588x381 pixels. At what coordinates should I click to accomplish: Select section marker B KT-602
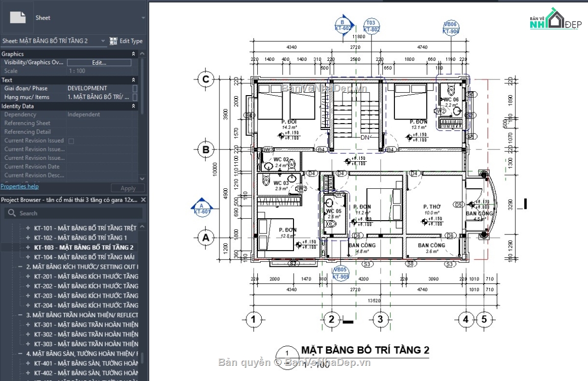(343, 25)
